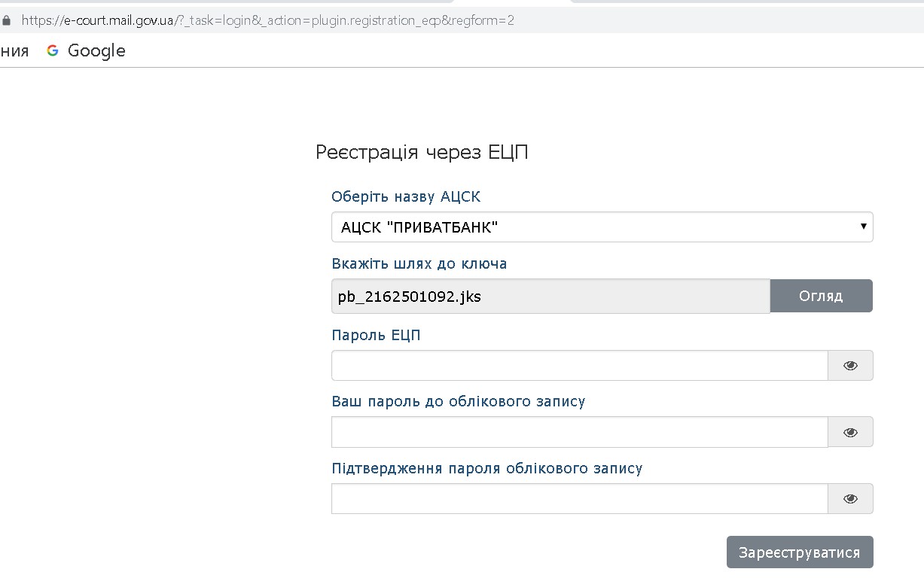Click the key path field pb_2162501092.jks

[x=550, y=296]
